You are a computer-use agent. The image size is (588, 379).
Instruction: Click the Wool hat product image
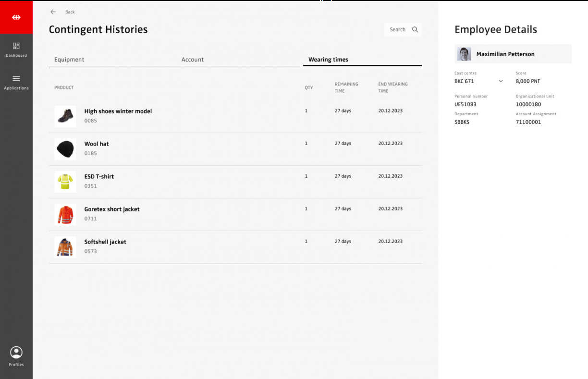coord(65,149)
